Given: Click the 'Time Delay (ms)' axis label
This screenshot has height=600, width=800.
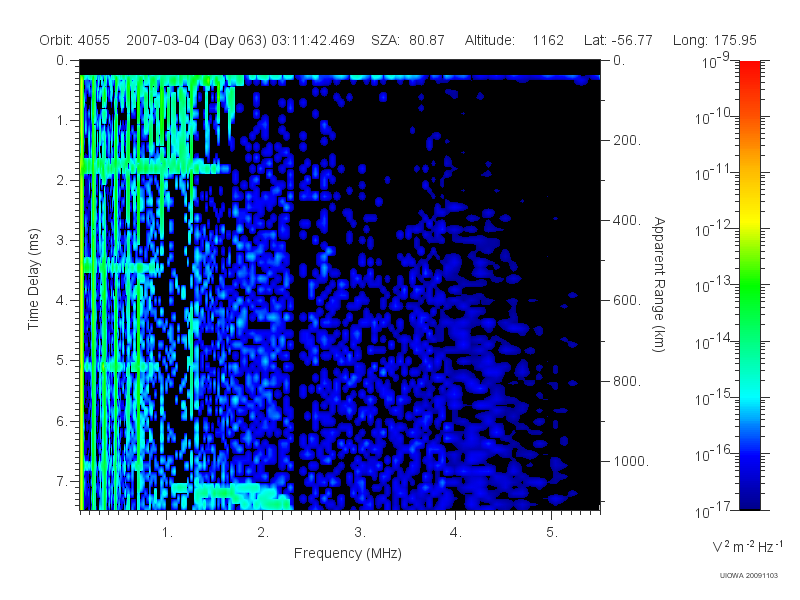Looking at the screenshot, I should 33,279.
